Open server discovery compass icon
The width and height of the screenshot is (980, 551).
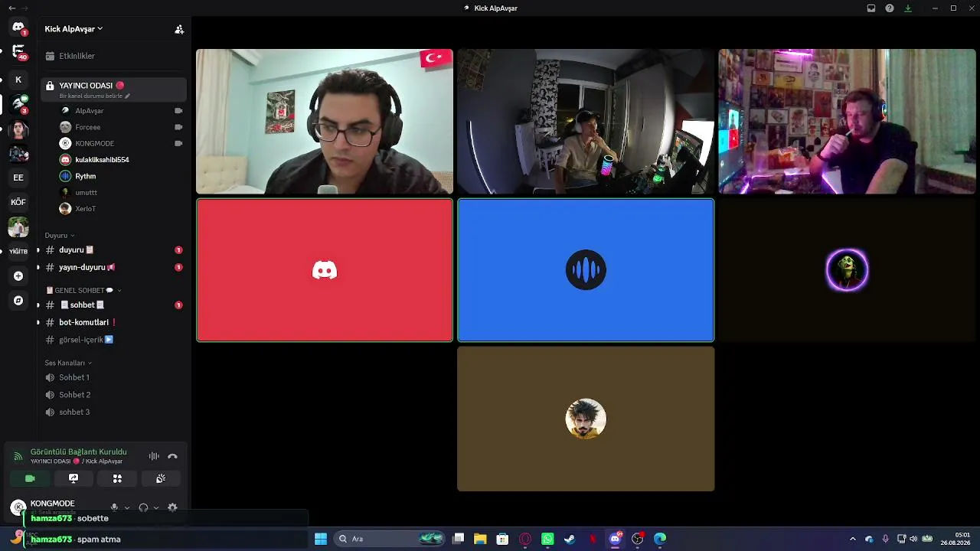(x=18, y=301)
